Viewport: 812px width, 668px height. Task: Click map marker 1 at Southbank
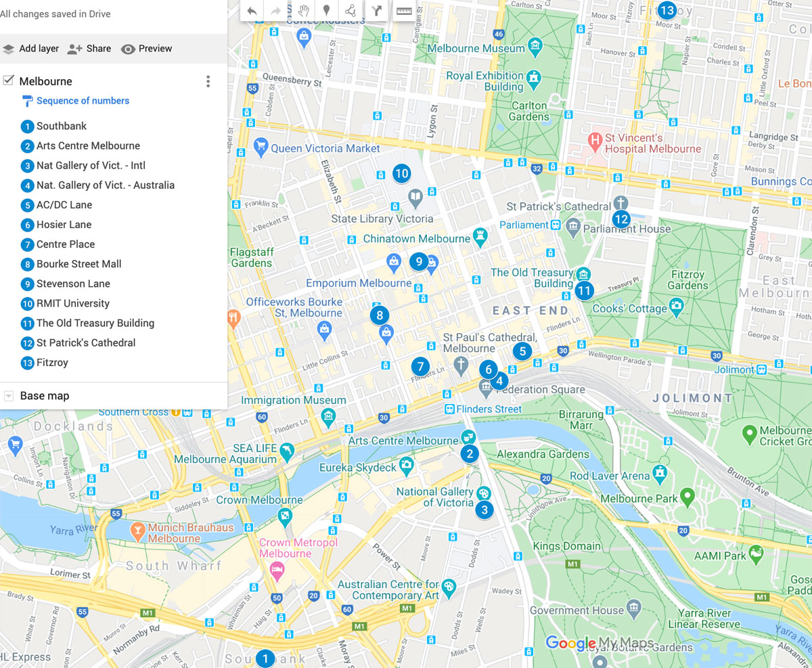pos(266,659)
